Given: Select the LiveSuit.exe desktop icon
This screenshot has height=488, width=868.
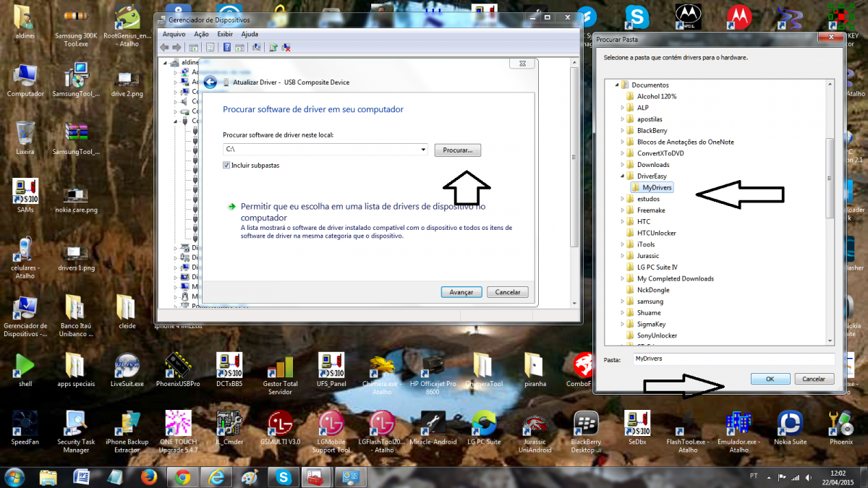Looking at the screenshot, I should click(127, 369).
